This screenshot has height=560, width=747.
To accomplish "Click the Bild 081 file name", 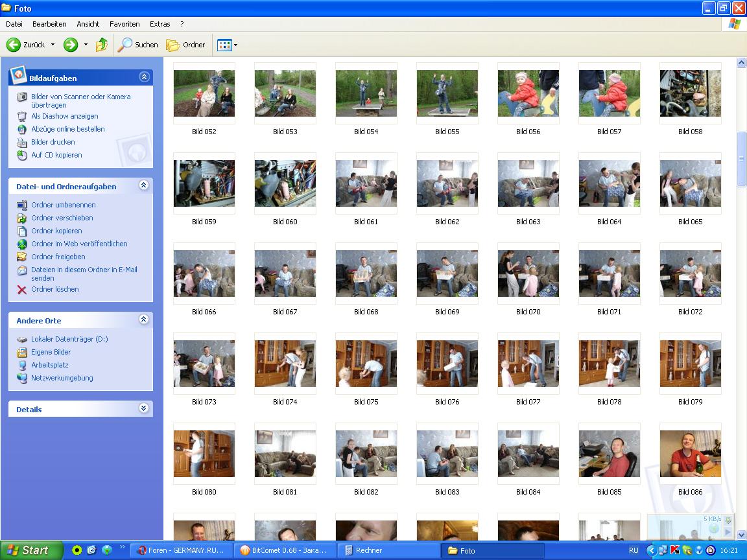I will pyautogui.click(x=285, y=492).
